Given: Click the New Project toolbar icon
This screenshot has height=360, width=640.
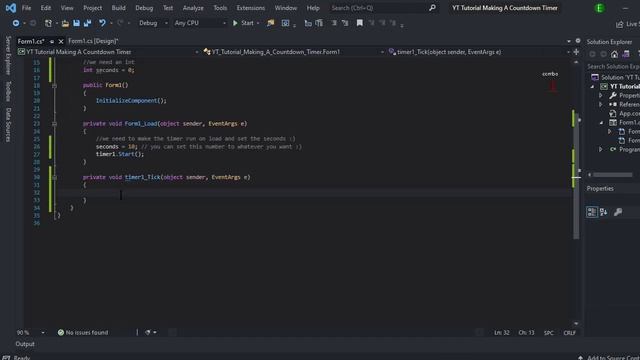Looking at the screenshot, I should point(48,23).
